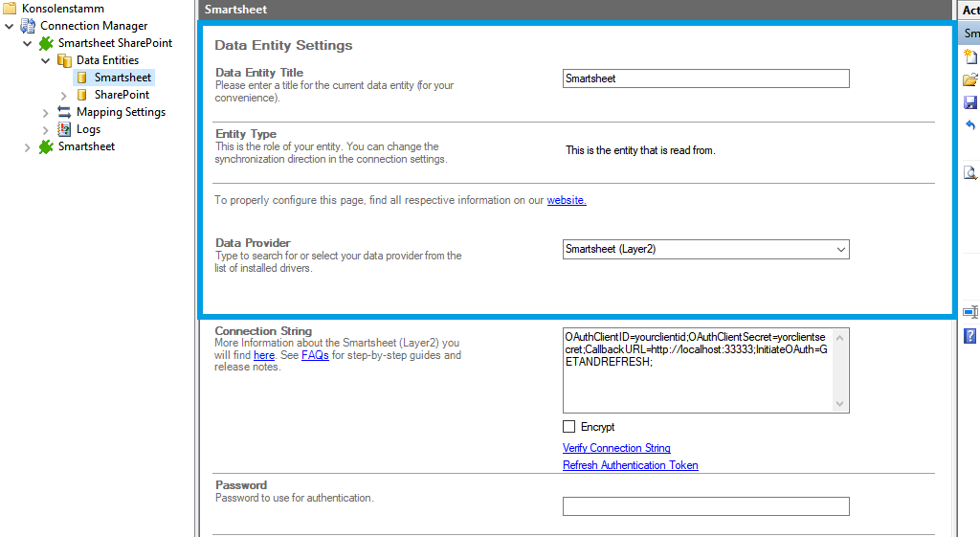Click the Connection Manager icon in tree
The image size is (980, 537).
click(x=28, y=26)
